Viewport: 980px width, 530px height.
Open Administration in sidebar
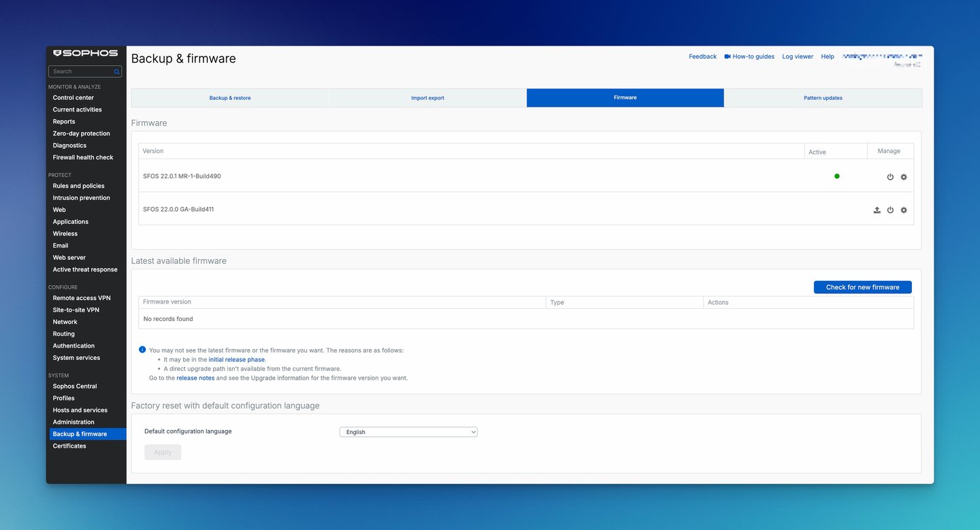click(x=73, y=422)
